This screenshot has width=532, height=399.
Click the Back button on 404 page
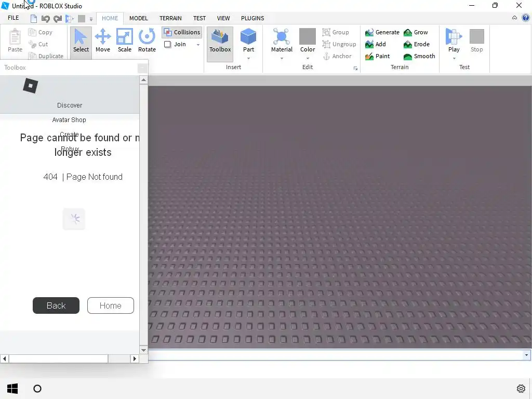point(56,305)
